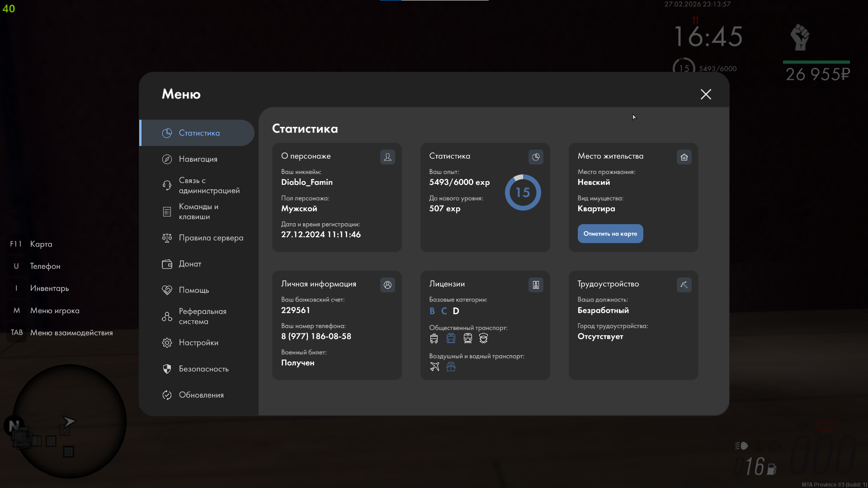This screenshot has width=868, height=488.
Task: Click the document icon in Лицензии card
Action: [x=536, y=285]
